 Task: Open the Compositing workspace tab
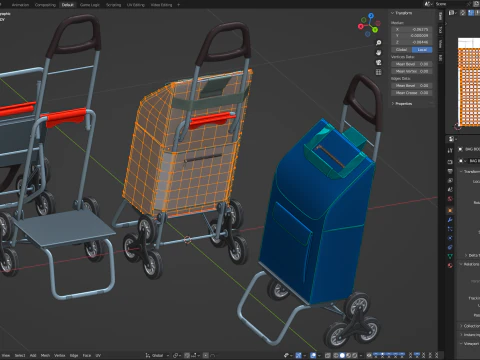45,5
